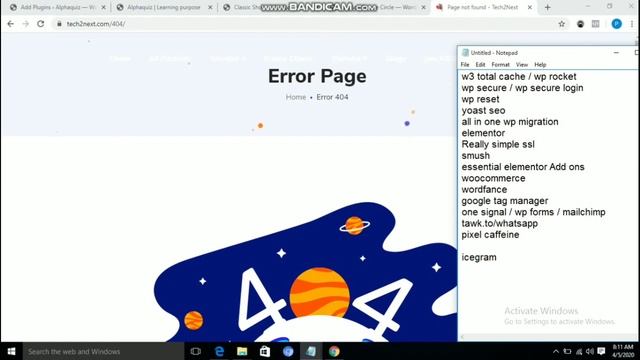The width and height of the screenshot is (640, 360).
Task: Open the View menu in Notepad
Action: [522, 64]
